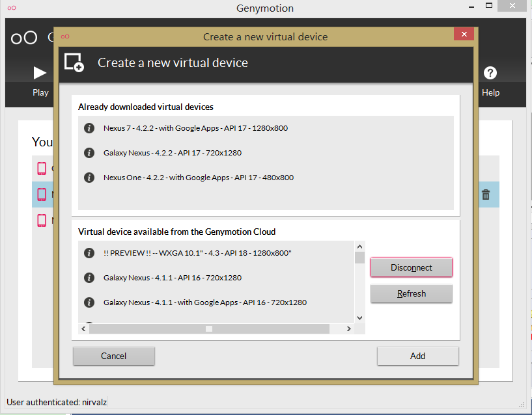Viewport: 532px width, 415px height.
Task: Click cloud list scroll right arrow
Action: coord(349,329)
